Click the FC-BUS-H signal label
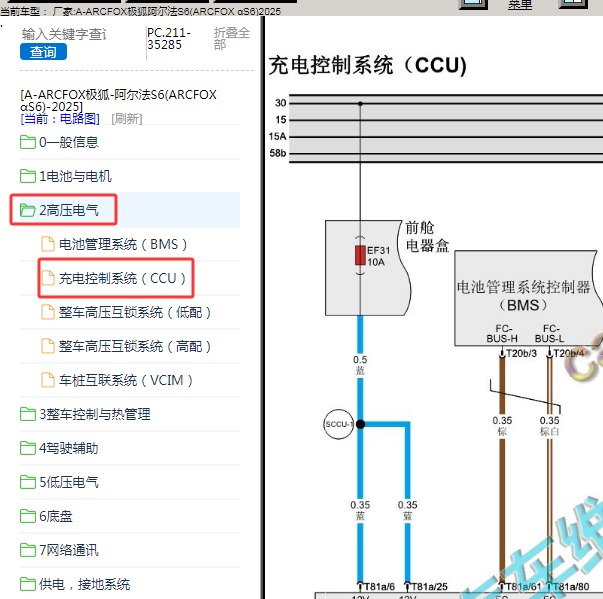 pos(502,334)
